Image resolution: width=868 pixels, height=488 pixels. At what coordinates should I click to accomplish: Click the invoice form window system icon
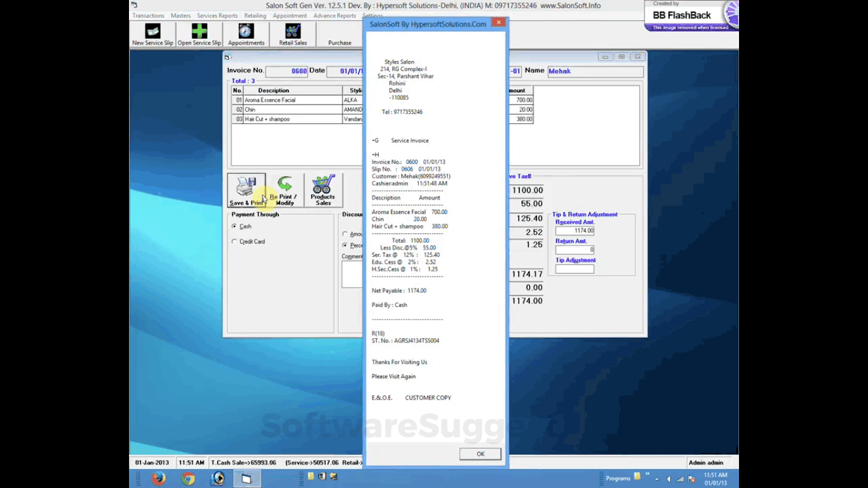point(227,57)
